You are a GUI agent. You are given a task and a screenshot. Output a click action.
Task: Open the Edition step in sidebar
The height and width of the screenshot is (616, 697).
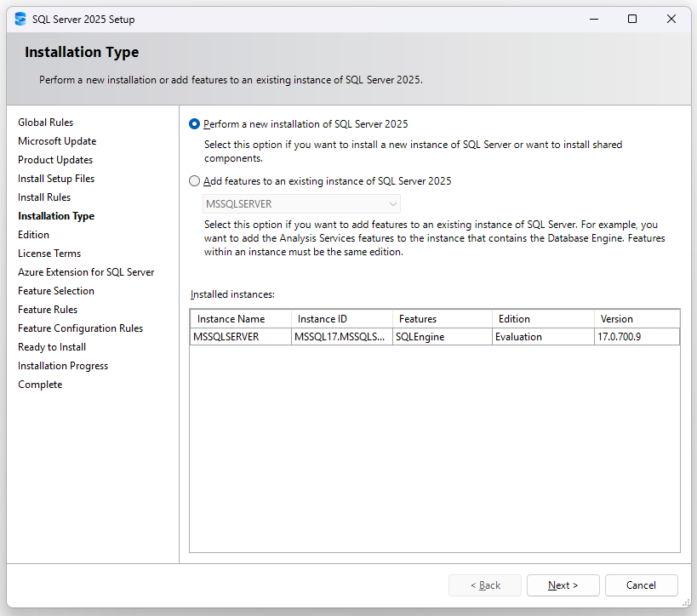coord(33,234)
